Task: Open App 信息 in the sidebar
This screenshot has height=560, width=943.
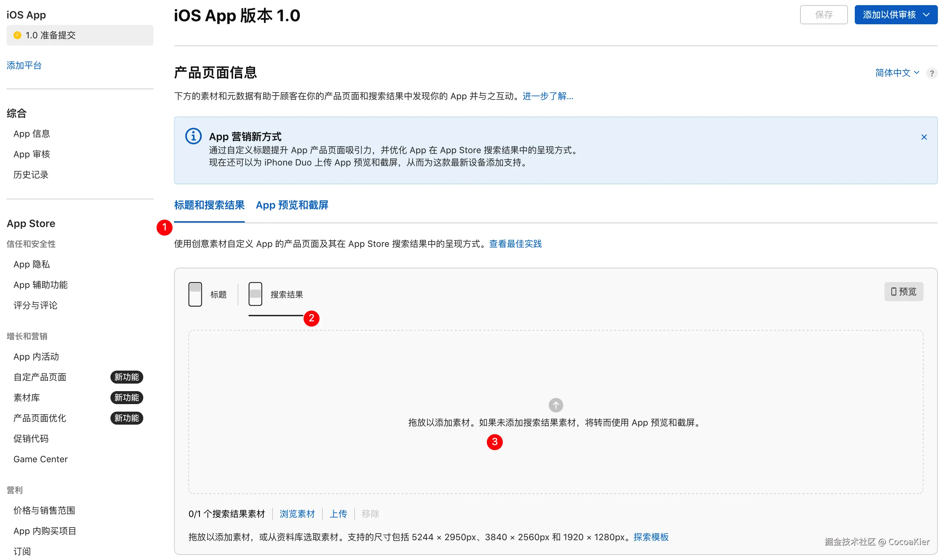Action: (x=32, y=134)
